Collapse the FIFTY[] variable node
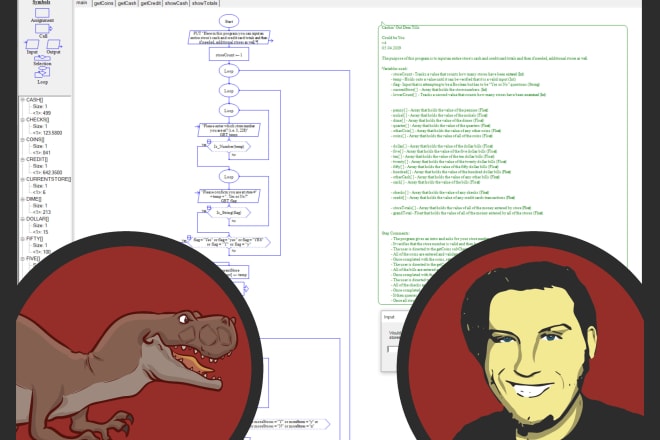This screenshot has width=660, height=440. pos(23,238)
